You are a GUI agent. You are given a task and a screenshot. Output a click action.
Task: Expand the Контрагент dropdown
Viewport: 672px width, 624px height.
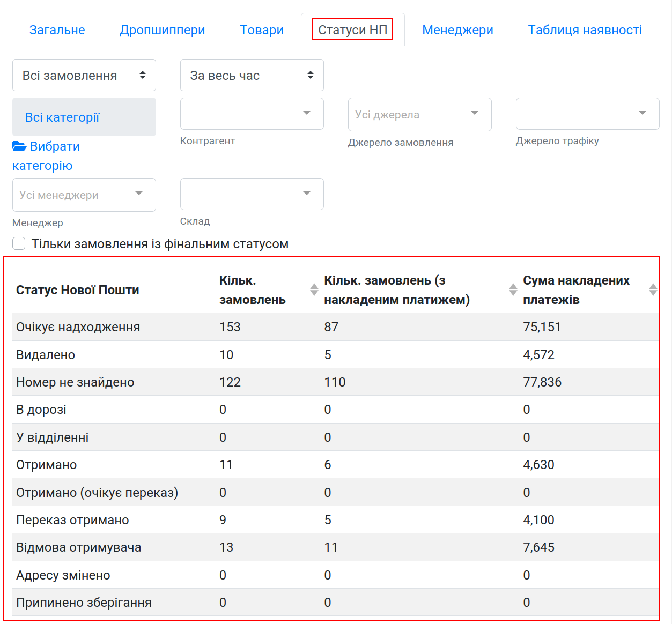tap(252, 114)
